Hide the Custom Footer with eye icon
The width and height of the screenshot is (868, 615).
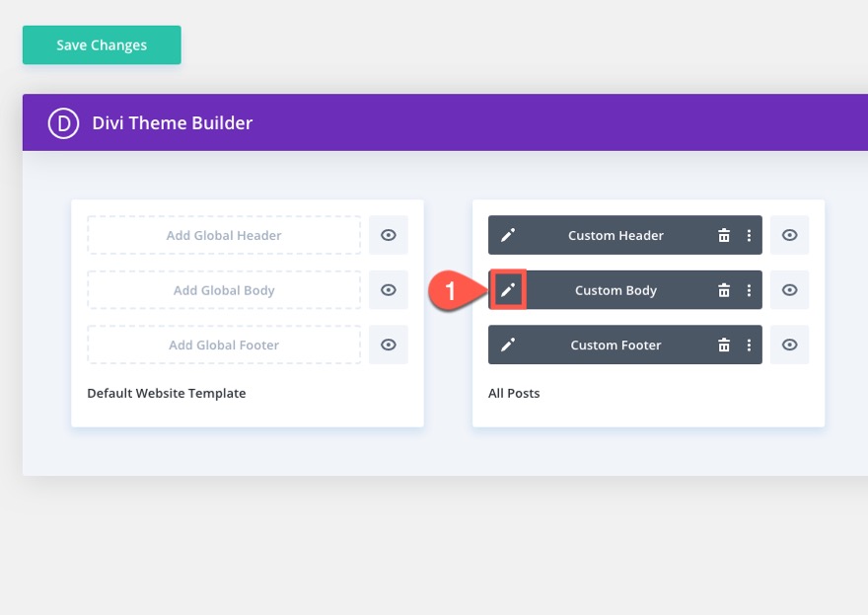pos(790,345)
